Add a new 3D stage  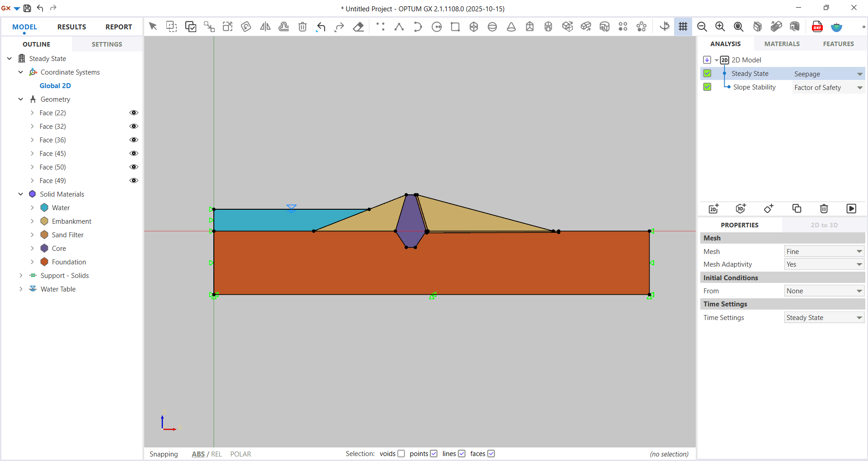click(741, 208)
